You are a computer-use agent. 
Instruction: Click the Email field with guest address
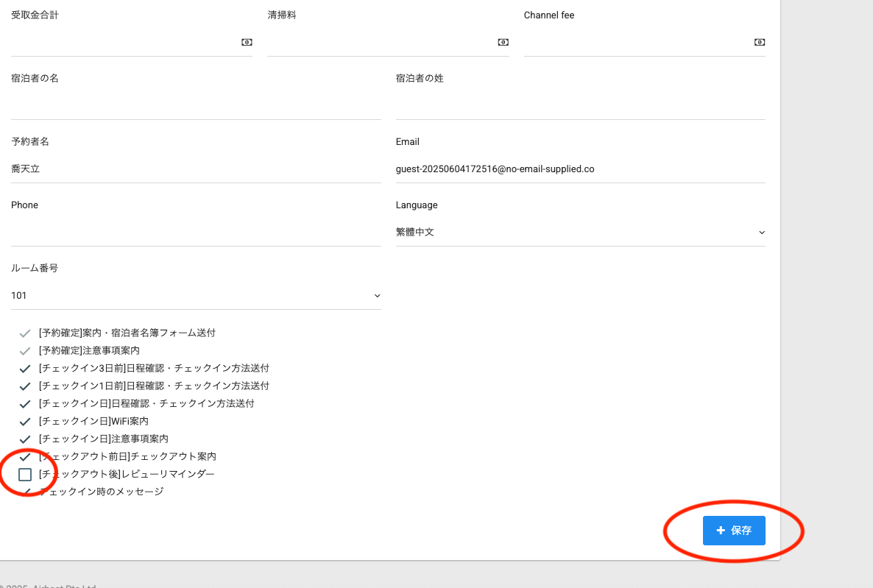579,169
